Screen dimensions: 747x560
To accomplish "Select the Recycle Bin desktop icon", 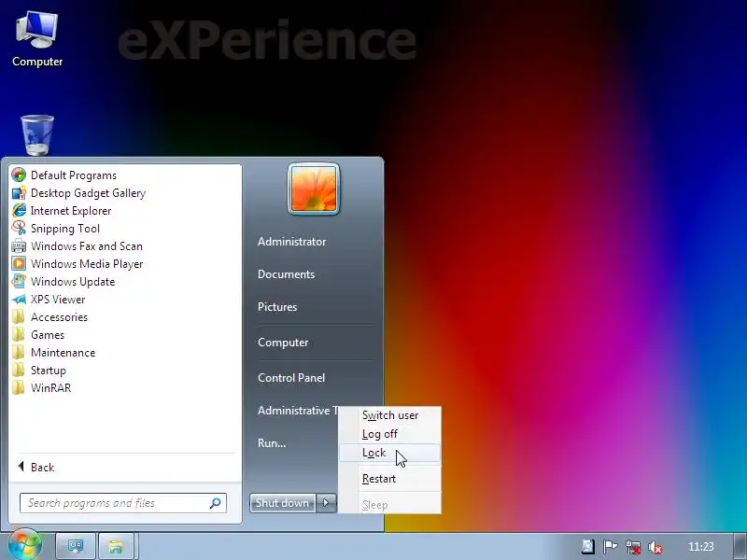I will click(x=37, y=134).
